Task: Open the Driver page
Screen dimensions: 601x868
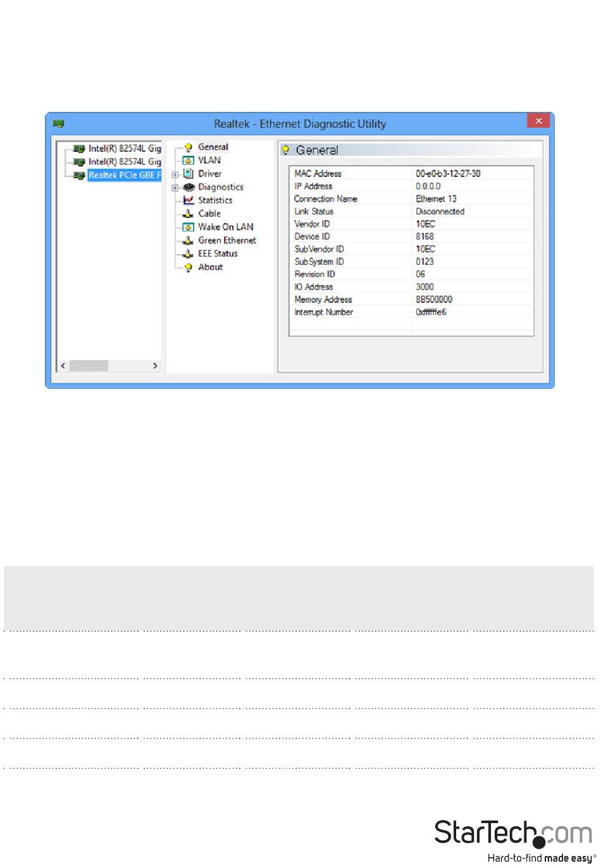Action: (x=209, y=174)
